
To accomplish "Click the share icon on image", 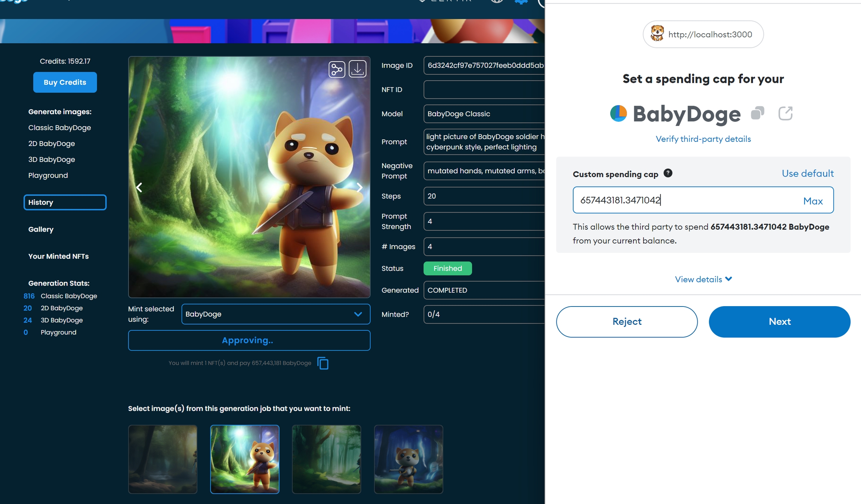I will [336, 69].
